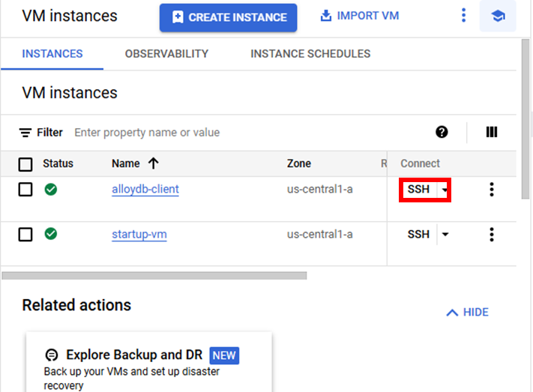Open the Explore Backup and DR card
533x392 pixels.
click(149, 362)
